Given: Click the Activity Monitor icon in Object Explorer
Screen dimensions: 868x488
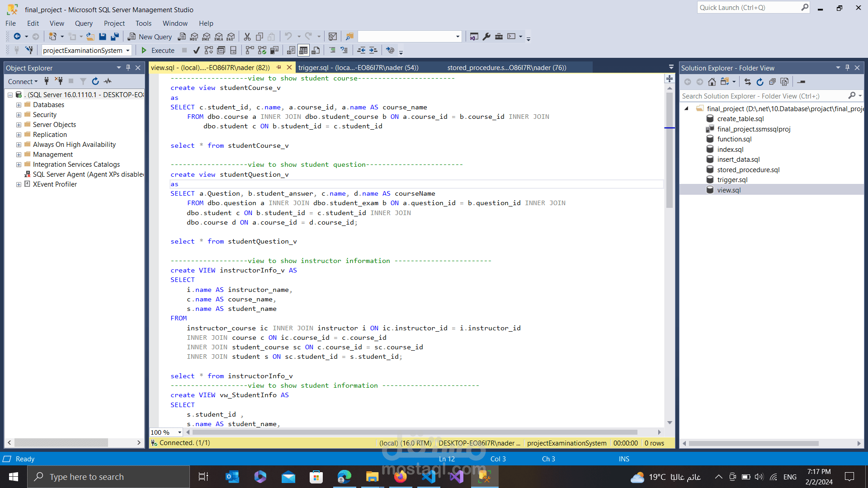Looking at the screenshot, I should (x=108, y=81).
